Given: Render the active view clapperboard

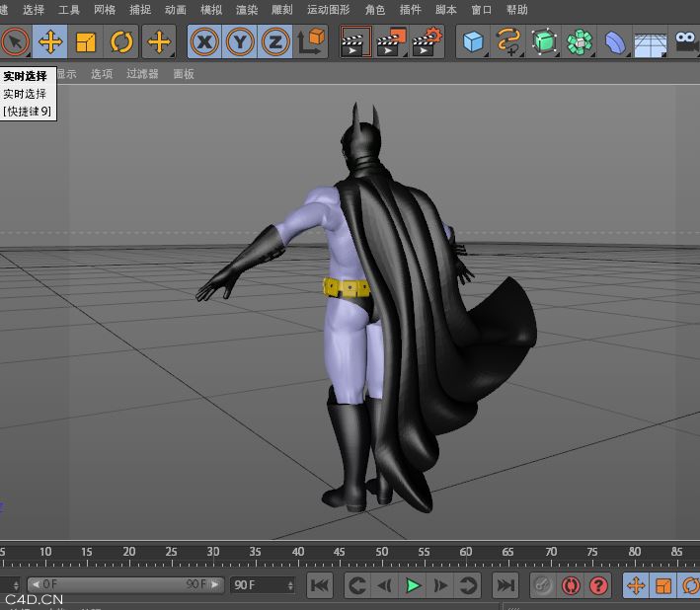Looking at the screenshot, I should [x=355, y=42].
